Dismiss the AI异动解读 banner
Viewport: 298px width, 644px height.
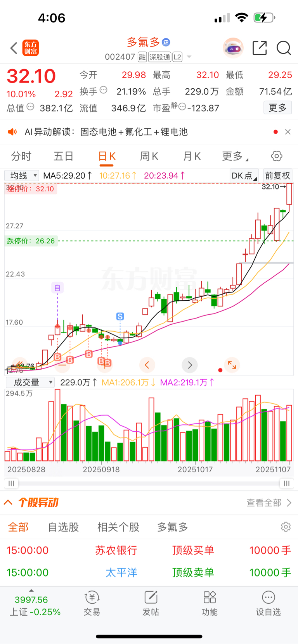click(x=288, y=132)
